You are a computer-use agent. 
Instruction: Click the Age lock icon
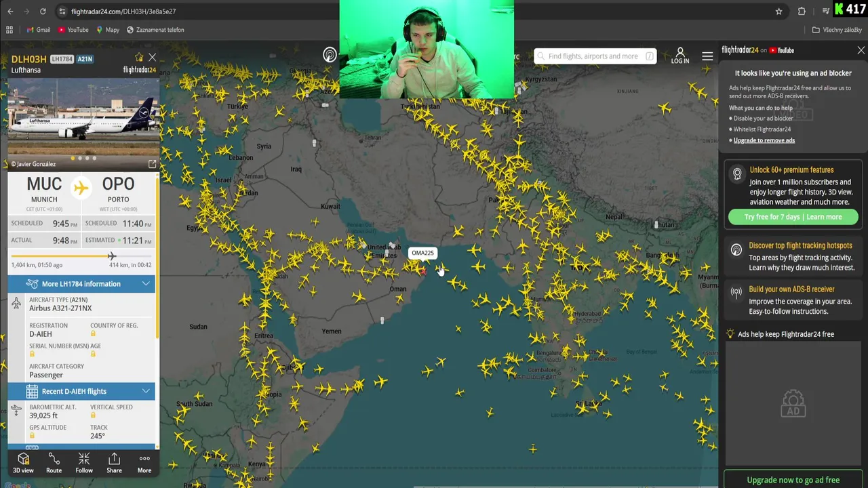pyautogui.click(x=93, y=354)
